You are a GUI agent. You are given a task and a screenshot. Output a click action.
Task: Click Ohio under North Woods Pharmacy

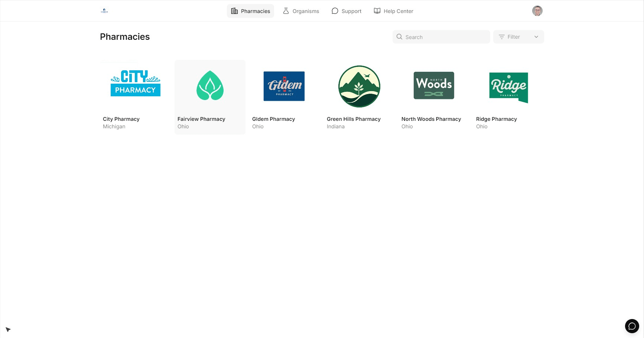point(407,126)
